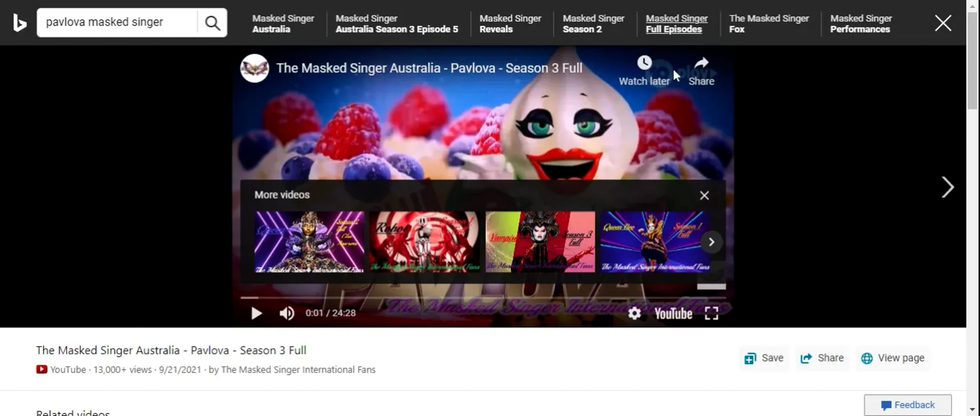Enter fullscreen mode
Screen dimensions: 980x416
(711, 313)
